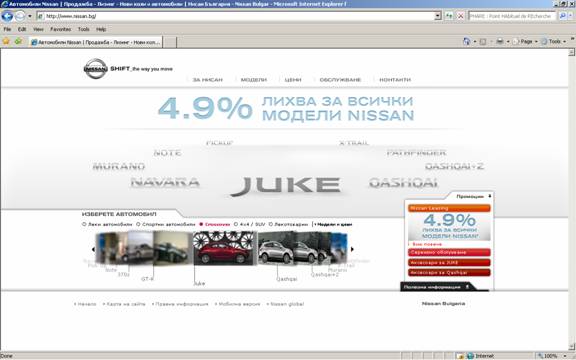Screen dimensions: 576x360
Task: Select X-TRAIL in the model name cloud
Action: coord(354,143)
